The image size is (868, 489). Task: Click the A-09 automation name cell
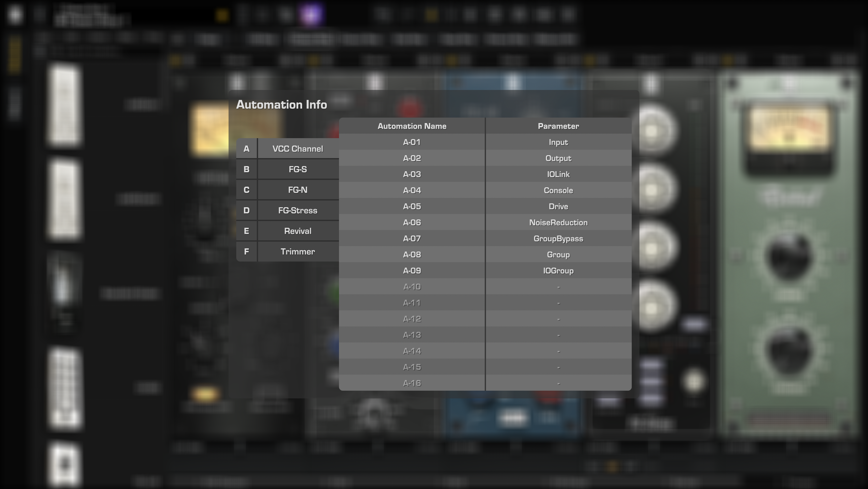pyautogui.click(x=412, y=271)
